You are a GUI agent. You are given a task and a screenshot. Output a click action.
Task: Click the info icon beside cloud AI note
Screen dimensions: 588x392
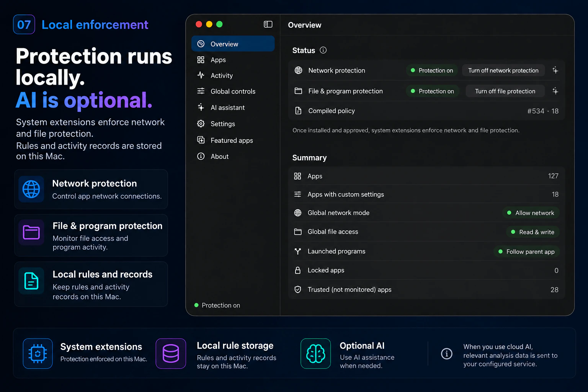(x=446, y=354)
